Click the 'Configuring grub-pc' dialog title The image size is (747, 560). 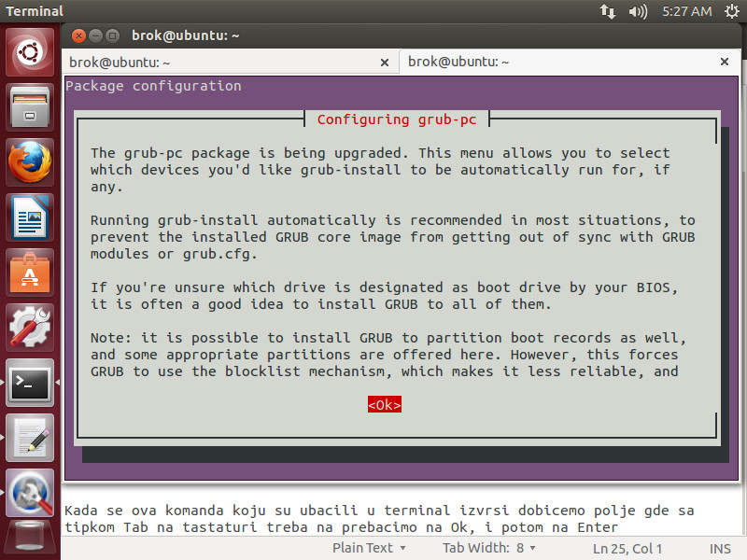tap(396, 119)
